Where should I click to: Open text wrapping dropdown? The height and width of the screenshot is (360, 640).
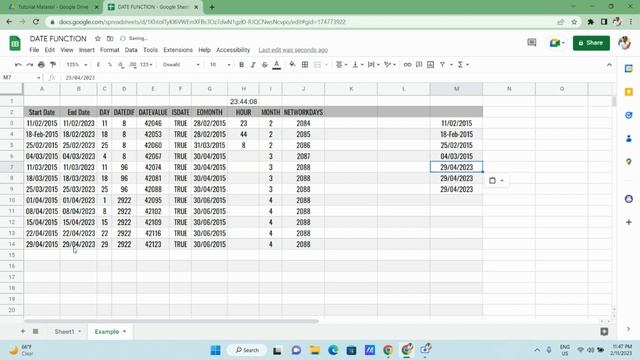tap(373, 64)
